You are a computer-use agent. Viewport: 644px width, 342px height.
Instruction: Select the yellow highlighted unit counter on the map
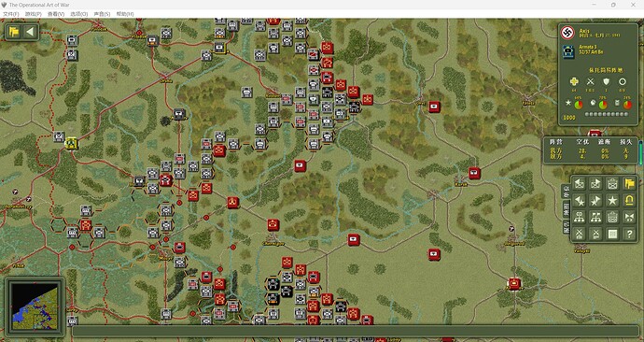tap(72, 144)
